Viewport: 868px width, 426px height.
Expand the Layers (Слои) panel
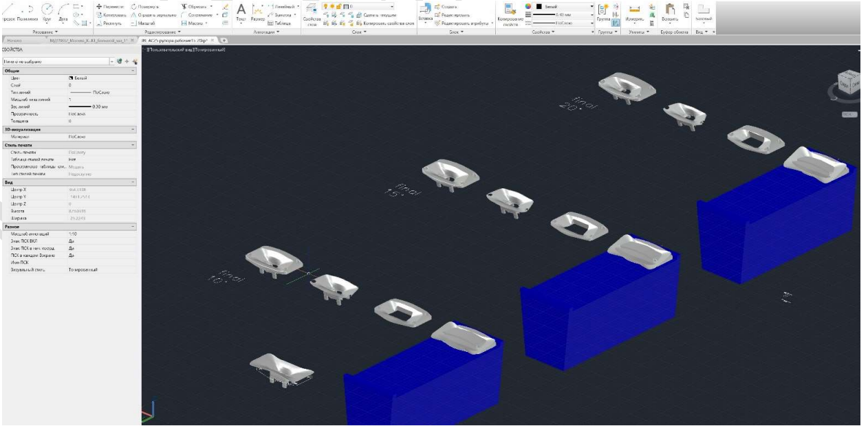click(x=358, y=32)
